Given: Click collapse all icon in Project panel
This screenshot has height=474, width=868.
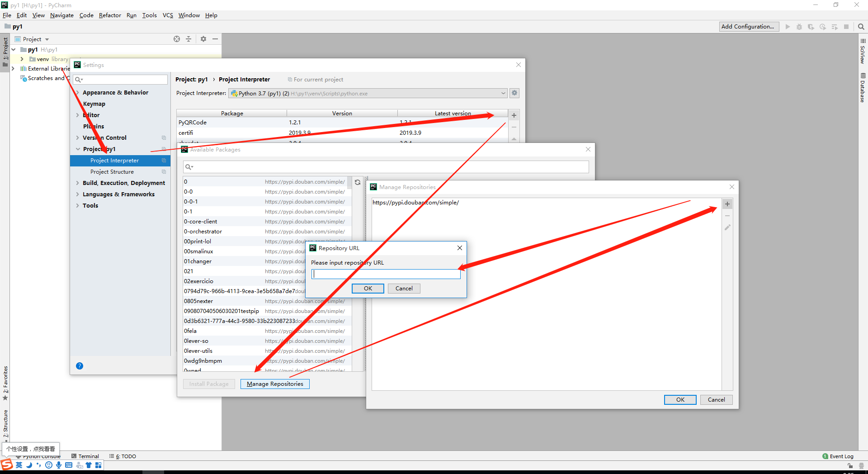Looking at the screenshot, I should point(189,39).
